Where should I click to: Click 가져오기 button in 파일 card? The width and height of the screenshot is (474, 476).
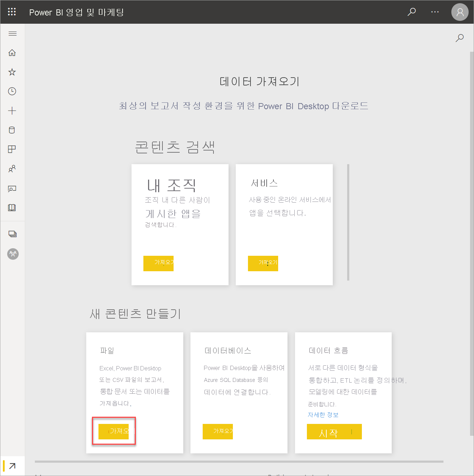(x=114, y=431)
